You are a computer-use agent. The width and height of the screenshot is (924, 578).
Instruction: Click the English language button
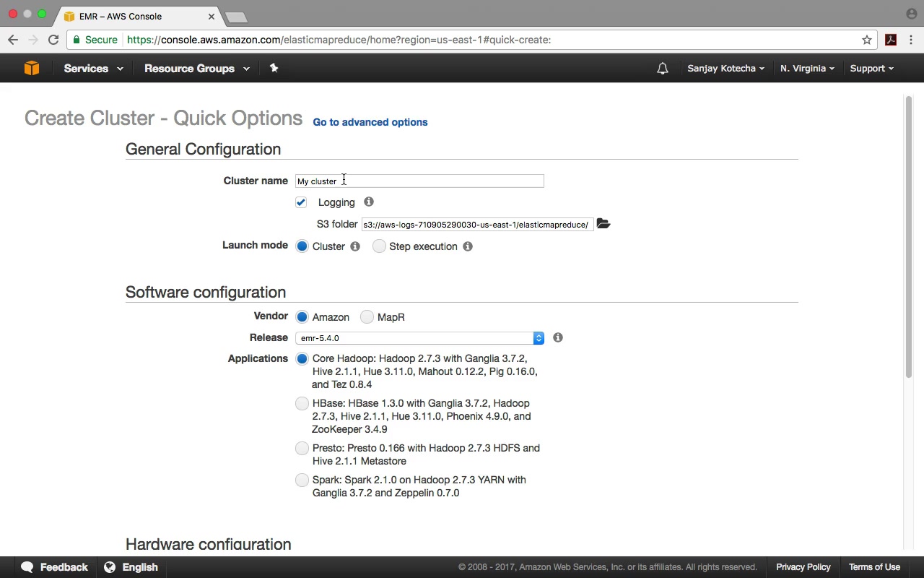coord(131,567)
